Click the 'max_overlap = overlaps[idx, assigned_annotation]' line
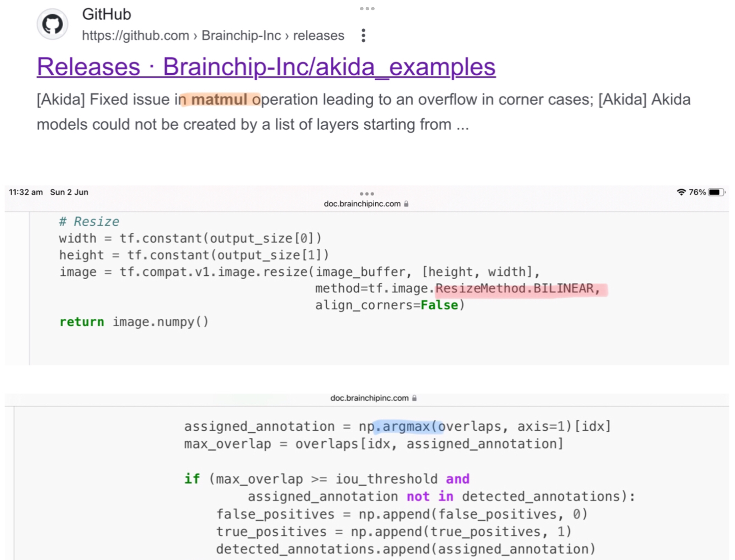Image resolution: width=735 pixels, height=560 pixels. pyautogui.click(x=374, y=444)
